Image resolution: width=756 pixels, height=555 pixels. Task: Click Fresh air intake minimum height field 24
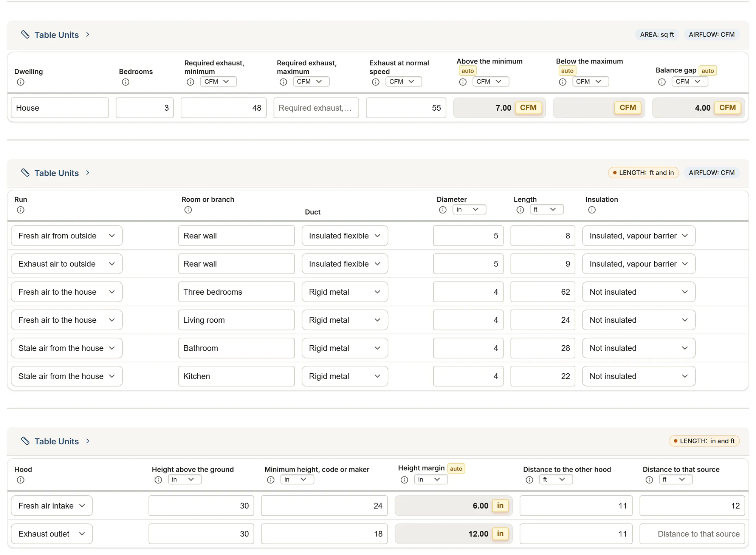(324, 506)
